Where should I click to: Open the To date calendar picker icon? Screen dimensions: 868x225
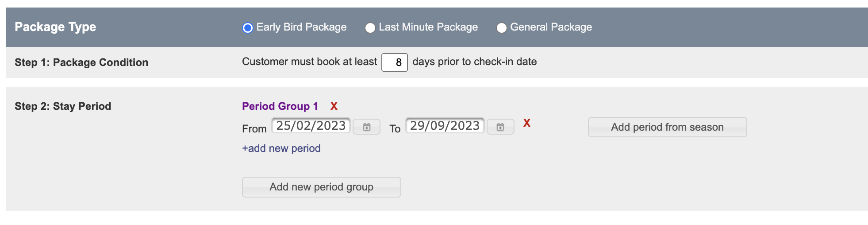500,127
